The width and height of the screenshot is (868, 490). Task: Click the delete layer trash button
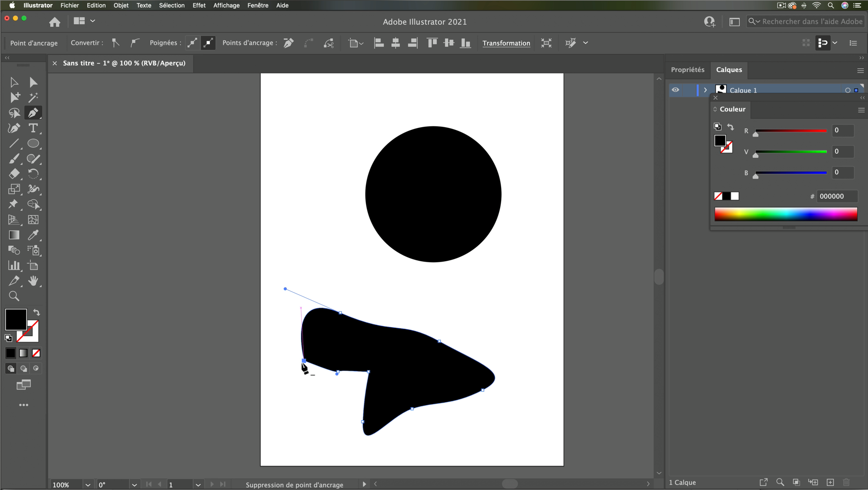[x=846, y=482]
